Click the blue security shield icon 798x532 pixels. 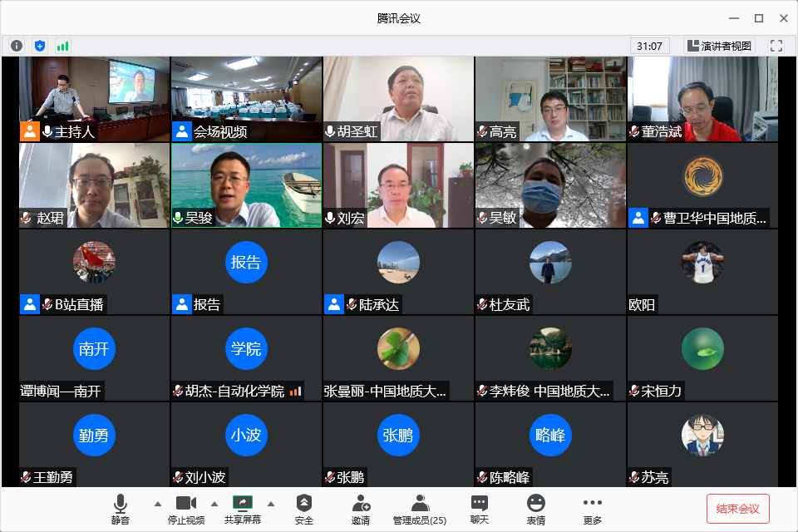39,46
